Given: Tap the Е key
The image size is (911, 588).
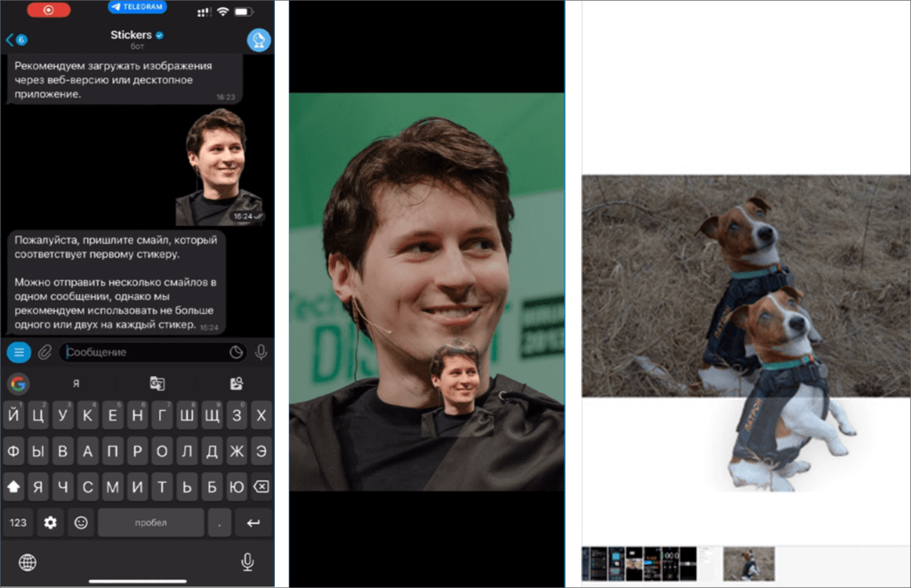Looking at the screenshot, I should point(113,415).
